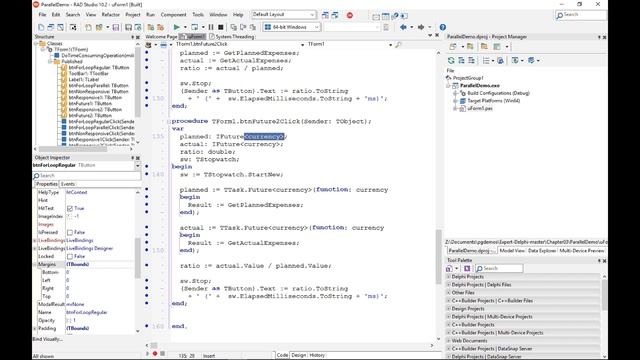Screen dimensions: 640x360
Task: Select ParallelDemo.exe project node
Action: click(x=480, y=86)
